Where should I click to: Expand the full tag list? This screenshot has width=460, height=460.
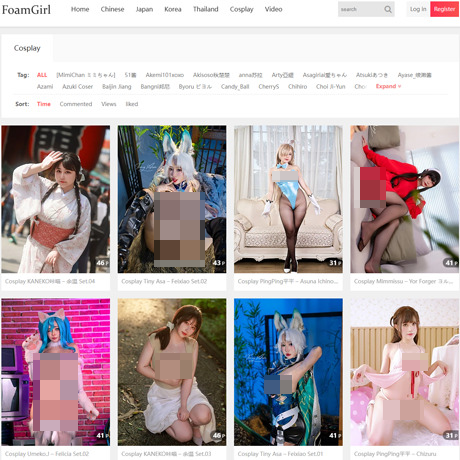pyautogui.click(x=388, y=86)
